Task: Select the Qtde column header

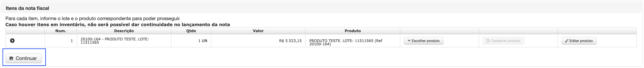Action: coord(191,31)
